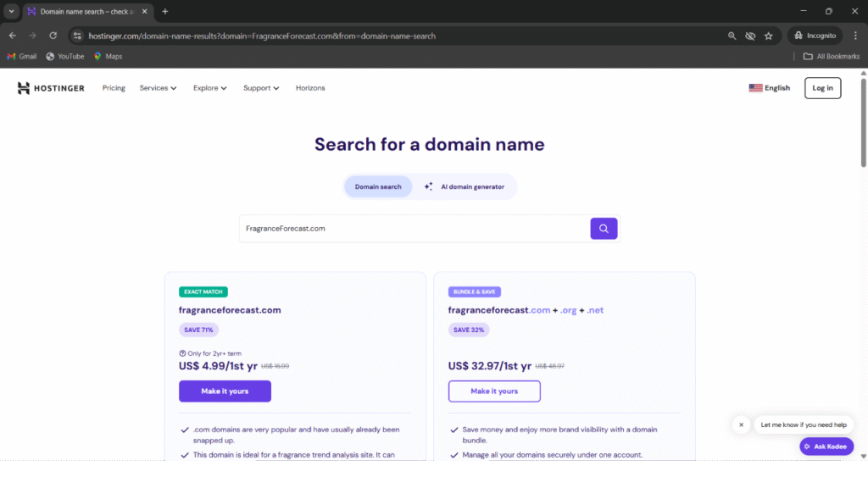Screen dimensions: 868x488
Task: Open Gmail bookmark
Action: pyautogui.click(x=21, y=57)
